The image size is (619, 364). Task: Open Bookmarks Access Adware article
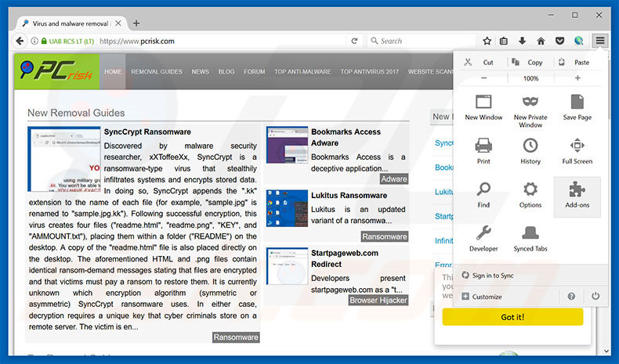(346, 137)
